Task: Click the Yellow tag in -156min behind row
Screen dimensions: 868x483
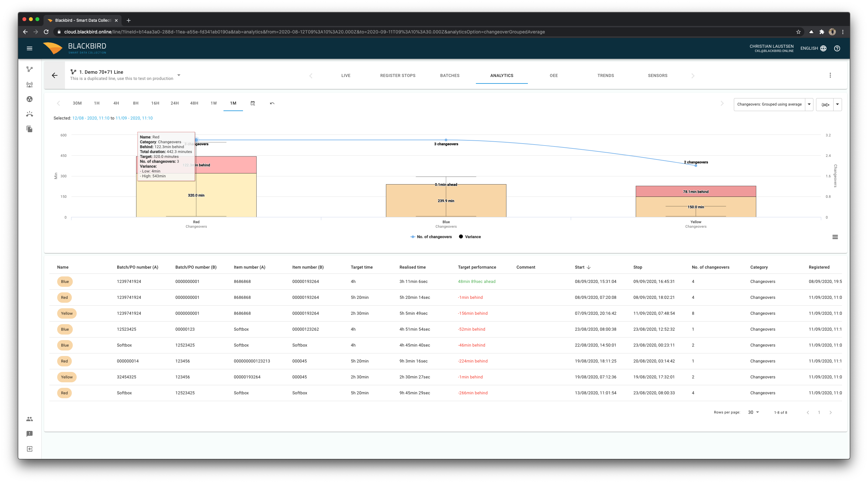Action: 67,313
